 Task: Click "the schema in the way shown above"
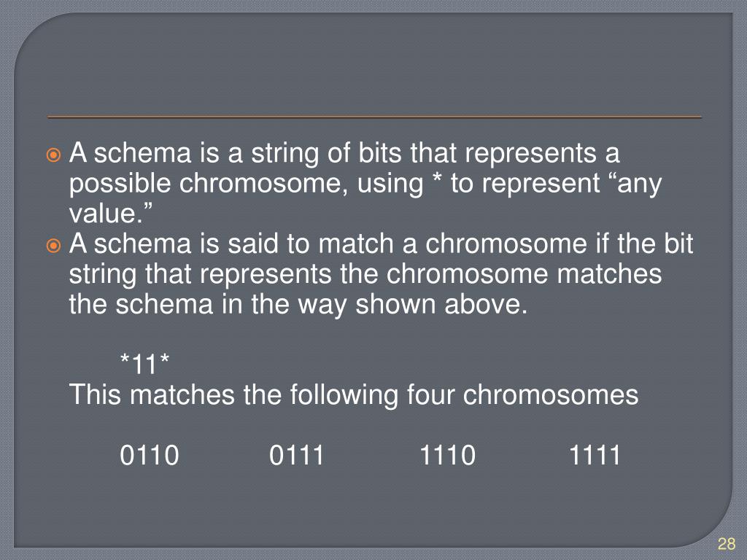298,305
